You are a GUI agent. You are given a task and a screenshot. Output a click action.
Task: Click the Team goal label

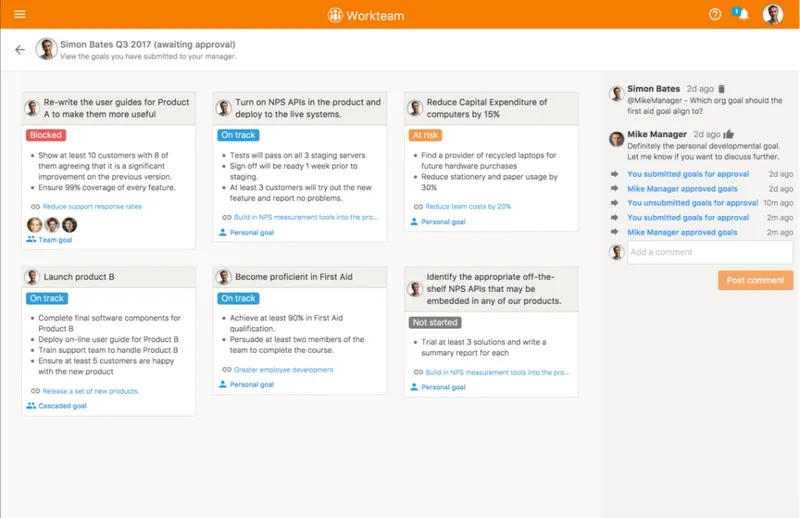pyautogui.click(x=55, y=240)
